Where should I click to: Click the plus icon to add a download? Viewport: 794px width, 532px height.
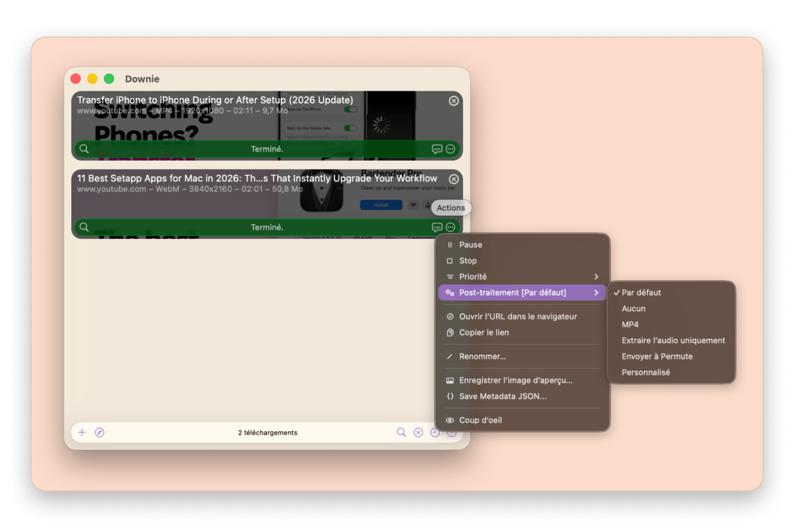click(82, 432)
